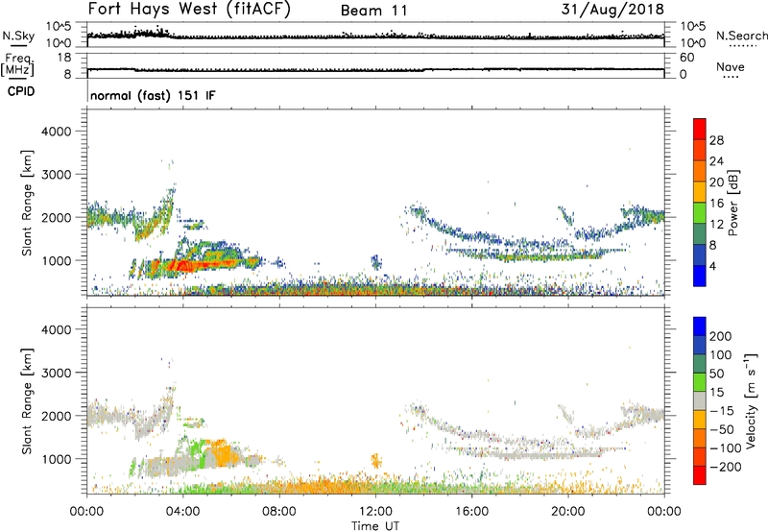
Task: Click the '12' label on power colorbar
Action: (x=716, y=225)
